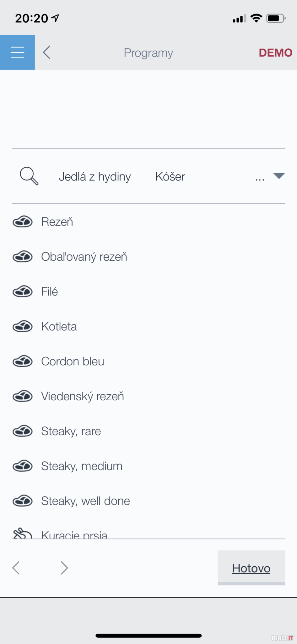This screenshot has height=644, width=297.
Task: Tap the DEMO label
Action: pos(275,53)
